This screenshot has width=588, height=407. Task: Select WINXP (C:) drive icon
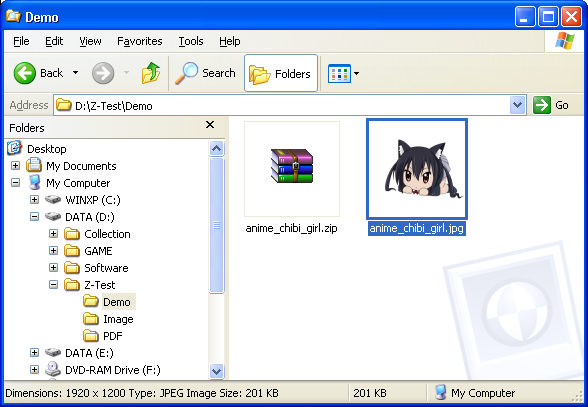53,200
